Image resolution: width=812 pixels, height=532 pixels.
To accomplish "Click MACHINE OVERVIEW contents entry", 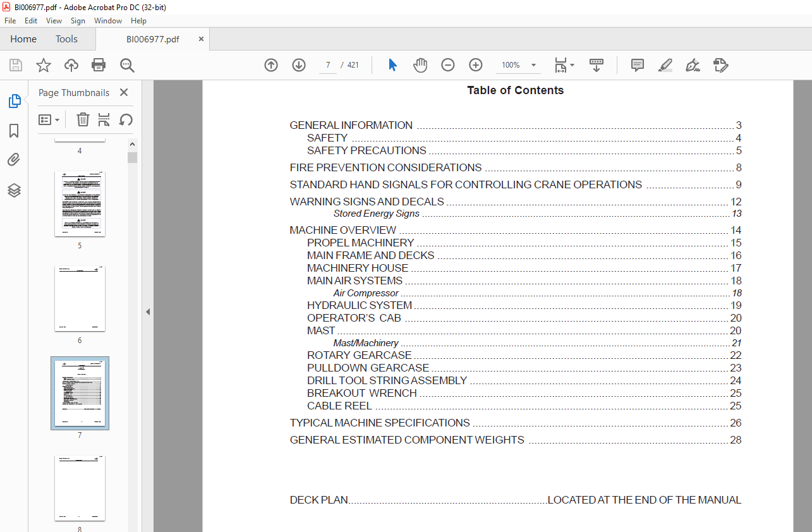I will (515, 230).
